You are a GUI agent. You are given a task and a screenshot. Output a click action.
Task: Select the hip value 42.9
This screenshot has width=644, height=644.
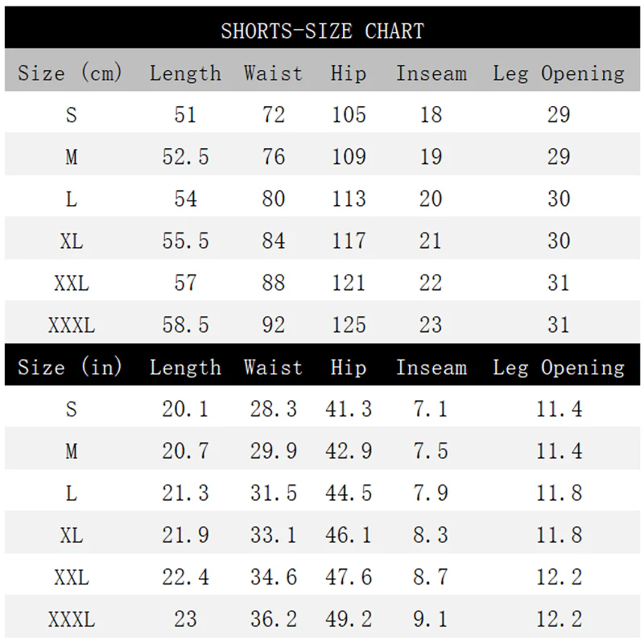tap(349, 451)
